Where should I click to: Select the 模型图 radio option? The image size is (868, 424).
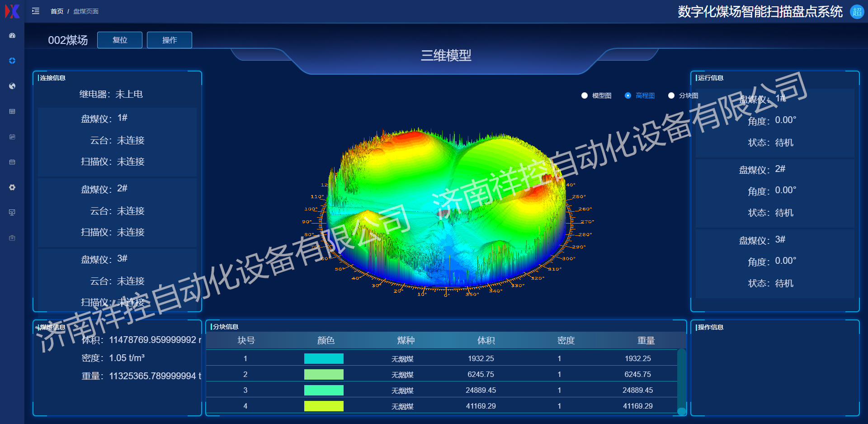point(596,95)
